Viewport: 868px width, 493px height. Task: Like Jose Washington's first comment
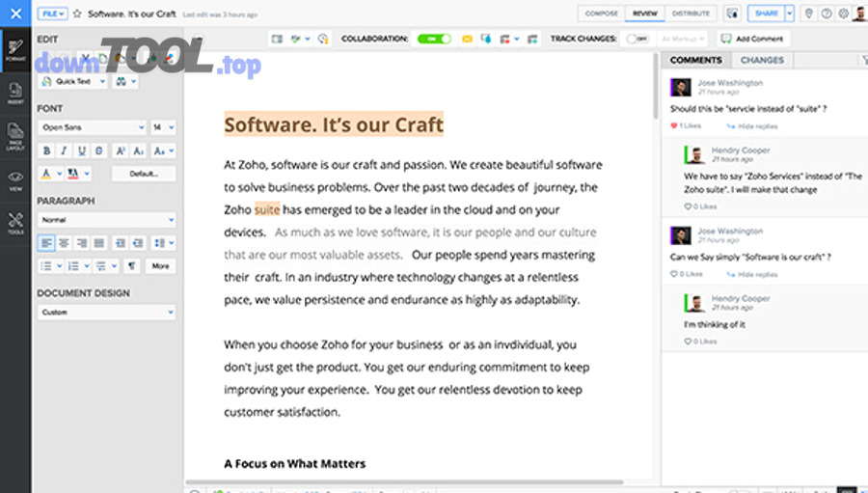[674, 126]
